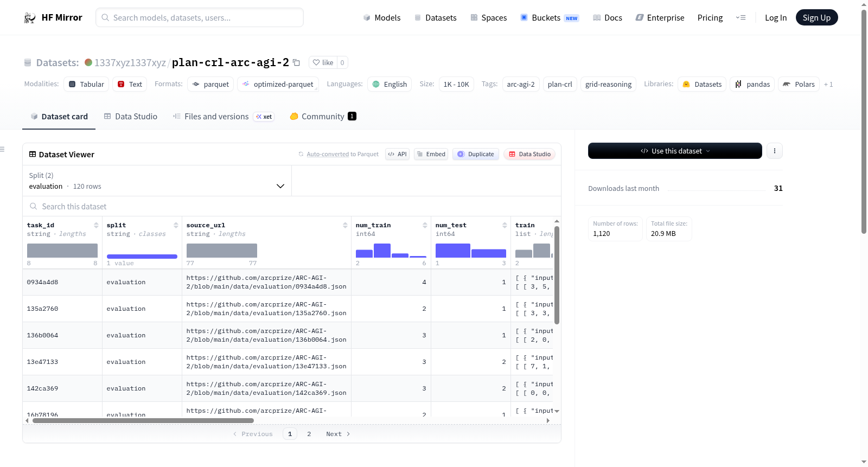Sort the num_test column
This screenshot has width=868, height=467.
[x=505, y=225]
